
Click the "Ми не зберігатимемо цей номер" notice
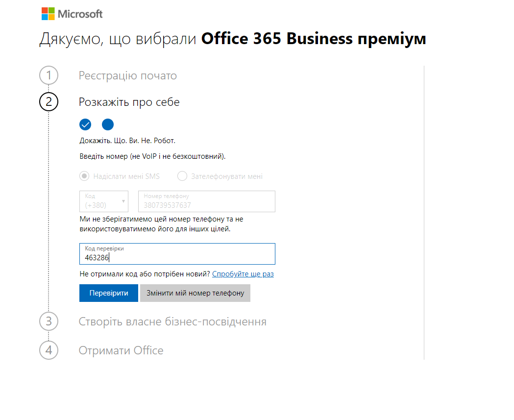pyautogui.click(x=162, y=224)
